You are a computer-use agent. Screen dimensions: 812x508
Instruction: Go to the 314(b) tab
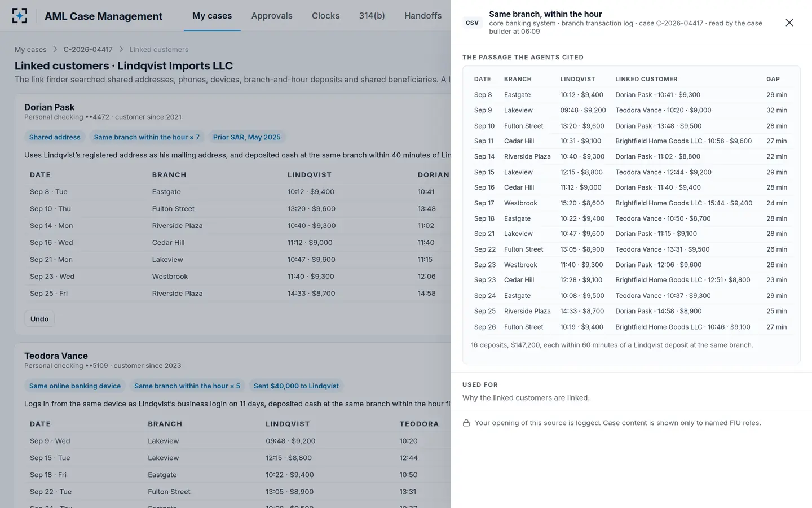click(x=372, y=16)
